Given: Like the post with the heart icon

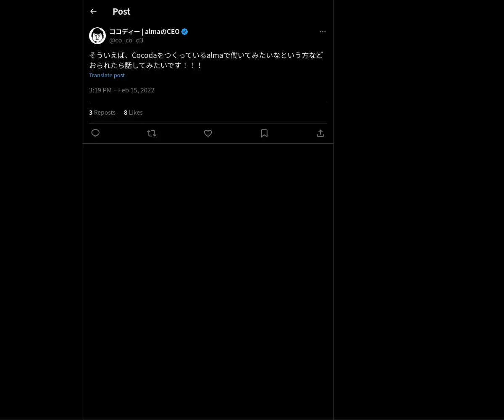Looking at the screenshot, I should pyautogui.click(x=208, y=133).
